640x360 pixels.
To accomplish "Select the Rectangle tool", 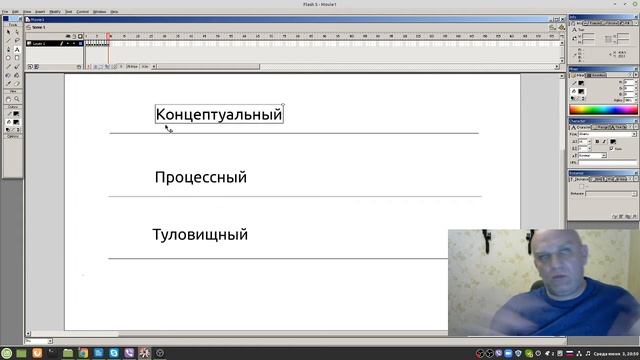I will pos(17,58).
